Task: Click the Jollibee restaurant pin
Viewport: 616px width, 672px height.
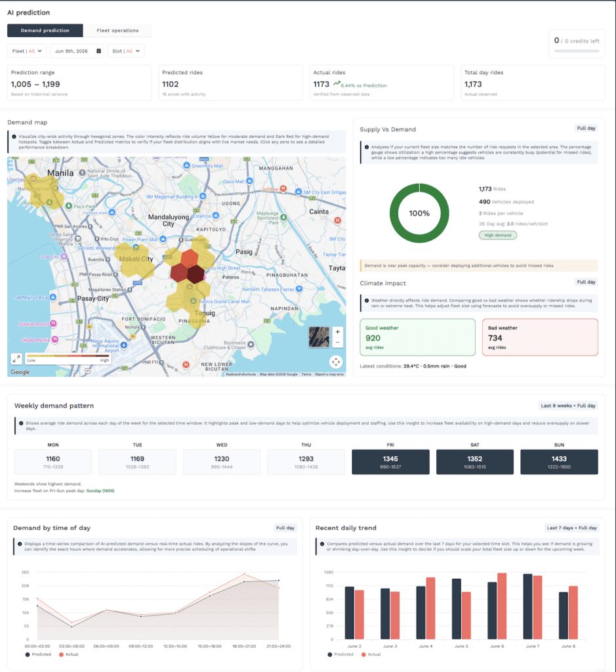Action: [283, 188]
